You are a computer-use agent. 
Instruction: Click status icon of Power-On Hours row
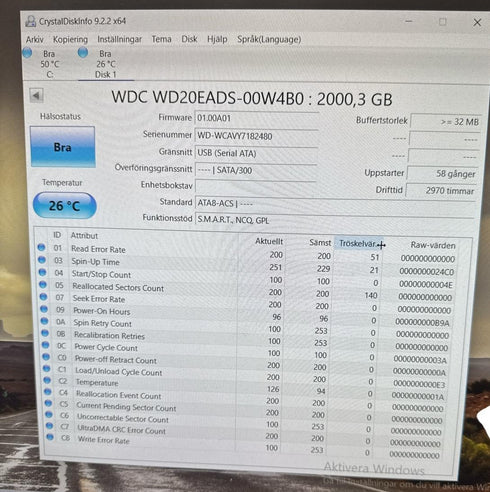click(x=44, y=309)
